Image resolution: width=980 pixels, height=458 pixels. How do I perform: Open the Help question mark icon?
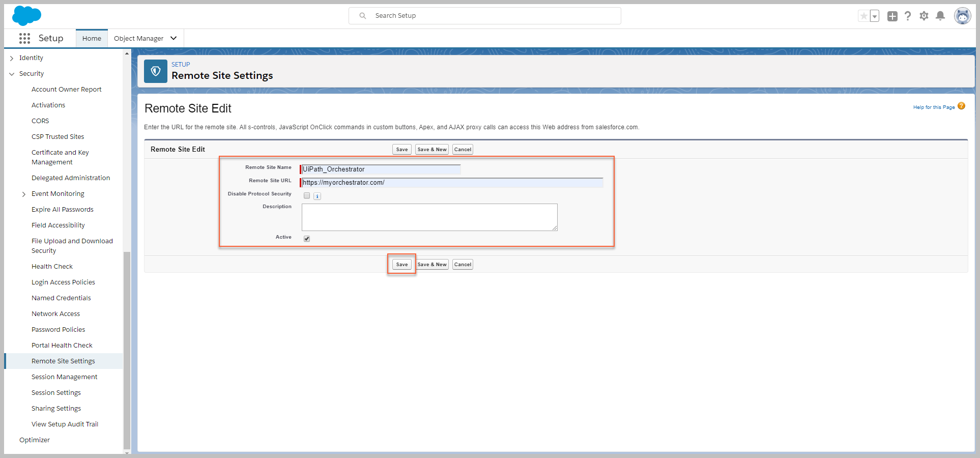908,16
